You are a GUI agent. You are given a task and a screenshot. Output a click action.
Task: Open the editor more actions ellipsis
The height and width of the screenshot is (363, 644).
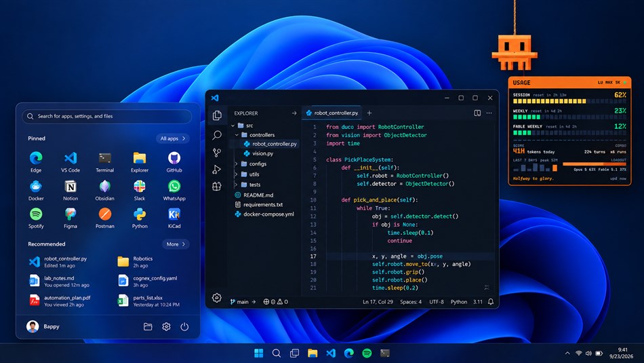point(489,113)
